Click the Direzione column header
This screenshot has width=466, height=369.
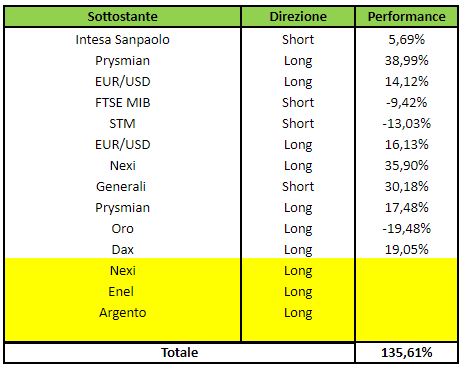298,17
